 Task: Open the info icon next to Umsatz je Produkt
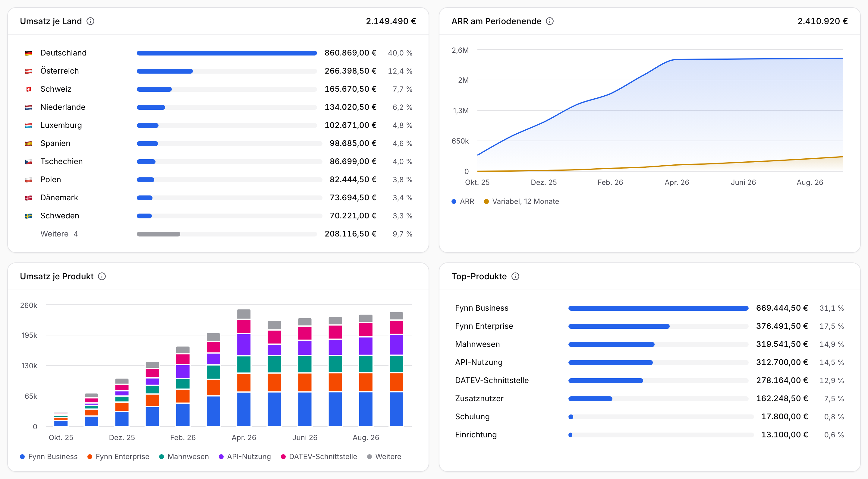[102, 276]
